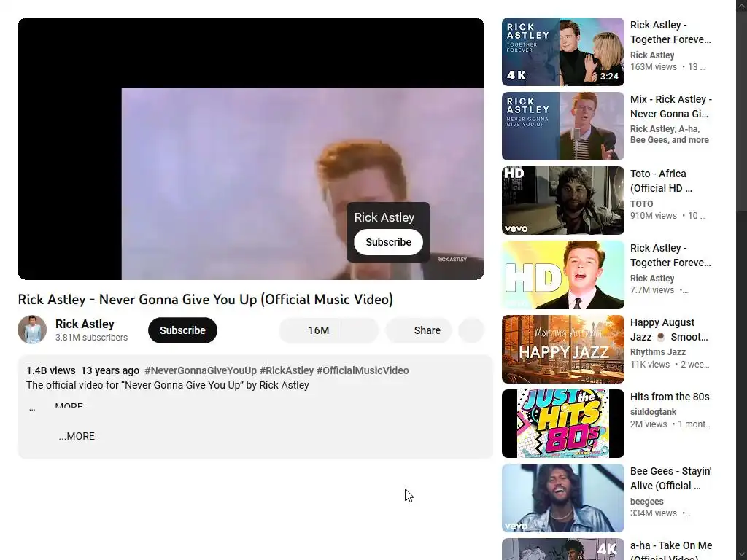Click the 1.4B views text
Viewport: 747px width, 560px height.
click(x=51, y=370)
